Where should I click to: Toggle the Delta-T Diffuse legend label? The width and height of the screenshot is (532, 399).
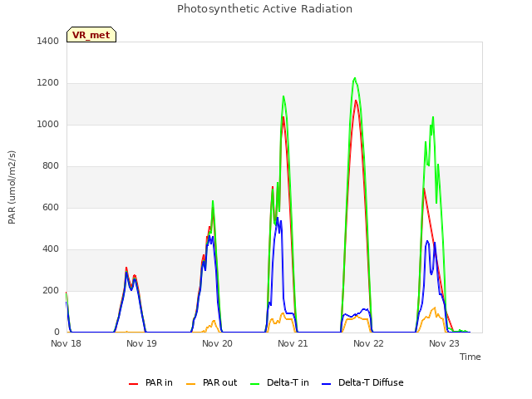371,382
